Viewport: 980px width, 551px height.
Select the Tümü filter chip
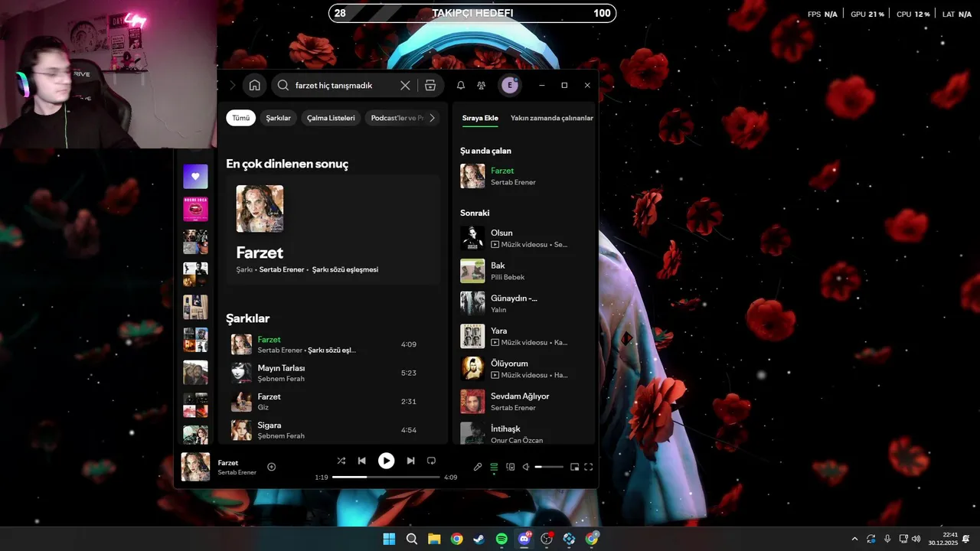point(241,118)
